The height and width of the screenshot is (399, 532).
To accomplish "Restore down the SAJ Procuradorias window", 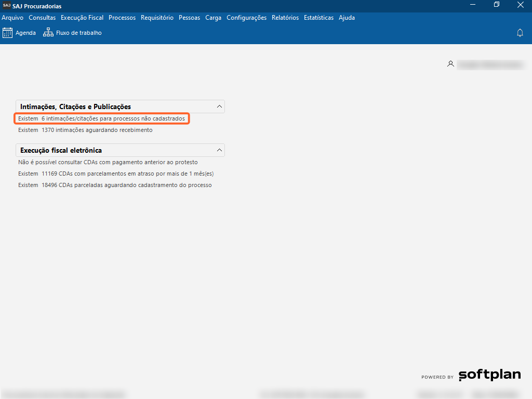I will (x=497, y=6).
